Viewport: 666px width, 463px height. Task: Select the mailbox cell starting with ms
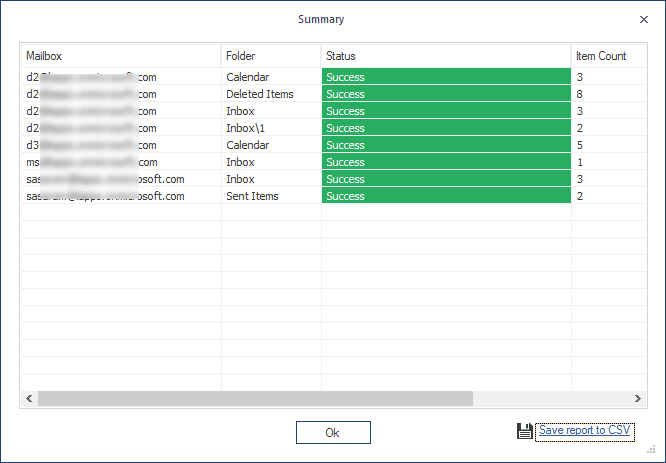click(121, 162)
